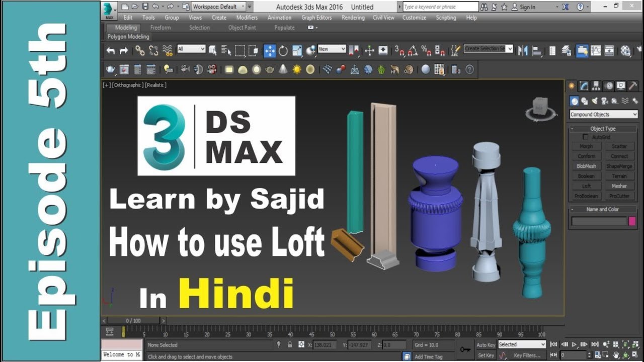
Task: Collapse the Object Type rollout
Action: point(603,129)
